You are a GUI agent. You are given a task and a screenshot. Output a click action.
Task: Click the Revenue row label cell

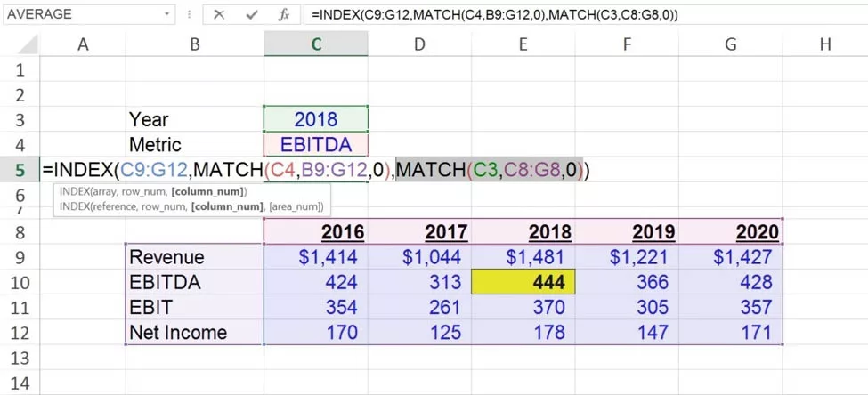194,257
